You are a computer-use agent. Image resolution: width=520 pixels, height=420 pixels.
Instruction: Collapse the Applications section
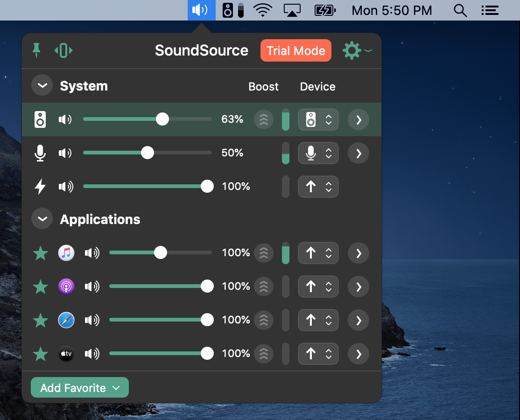42,219
